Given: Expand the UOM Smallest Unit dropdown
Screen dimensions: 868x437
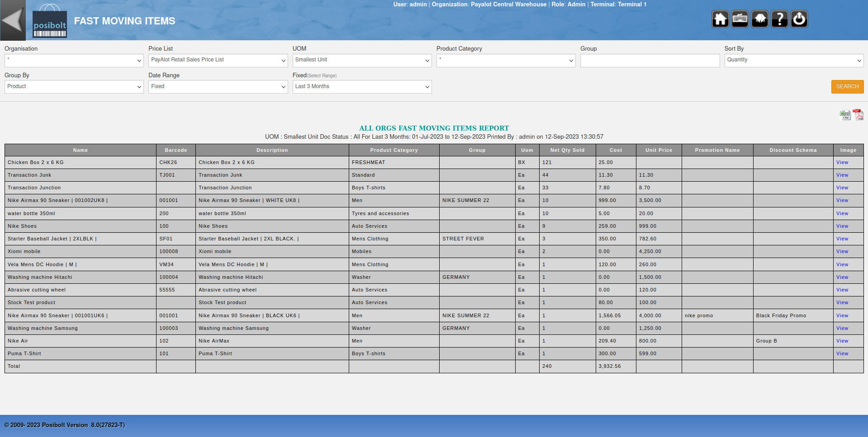Looking at the screenshot, I should [x=362, y=61].
